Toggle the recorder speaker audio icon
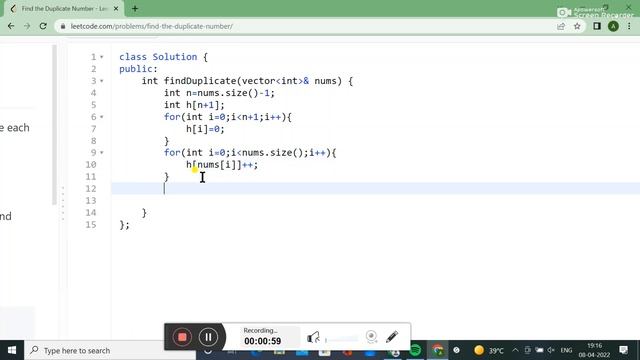Image resolution: width=640 pixels, height=360 pixels. [x=313, y=337]
